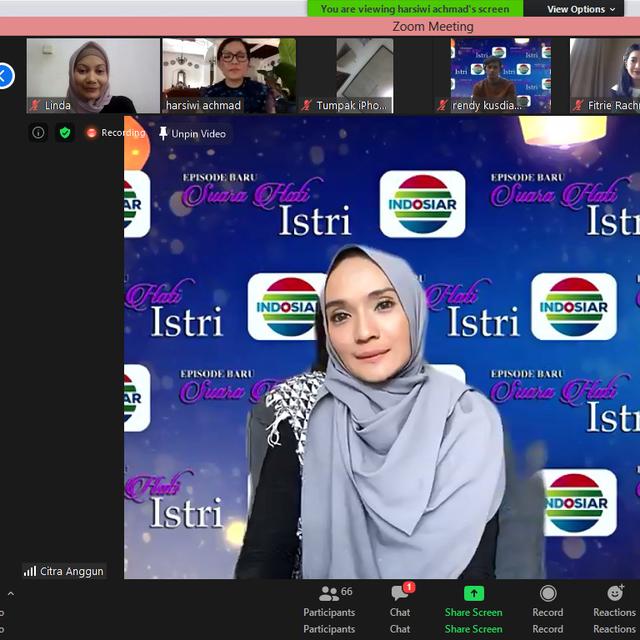This screenshot has height=640, width=640.
Task: Click the Chat label text
Action: click(400, 612)
